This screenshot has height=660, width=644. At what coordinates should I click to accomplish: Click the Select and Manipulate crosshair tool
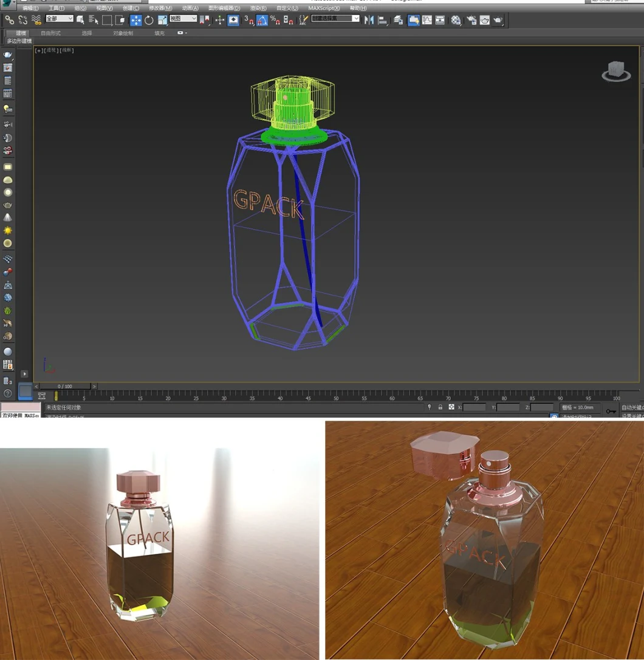[220, 20]
